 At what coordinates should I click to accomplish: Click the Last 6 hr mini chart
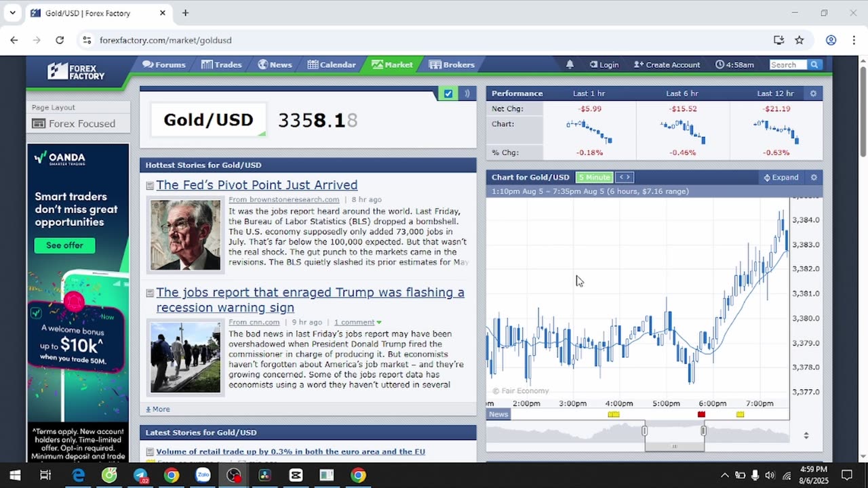pos(682,131)
